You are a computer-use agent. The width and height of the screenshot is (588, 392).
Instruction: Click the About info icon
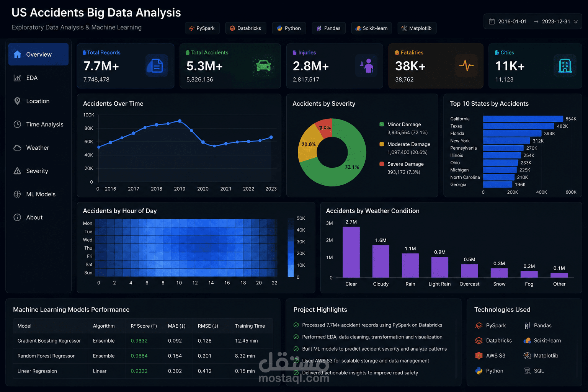click(x=17, y=217)
